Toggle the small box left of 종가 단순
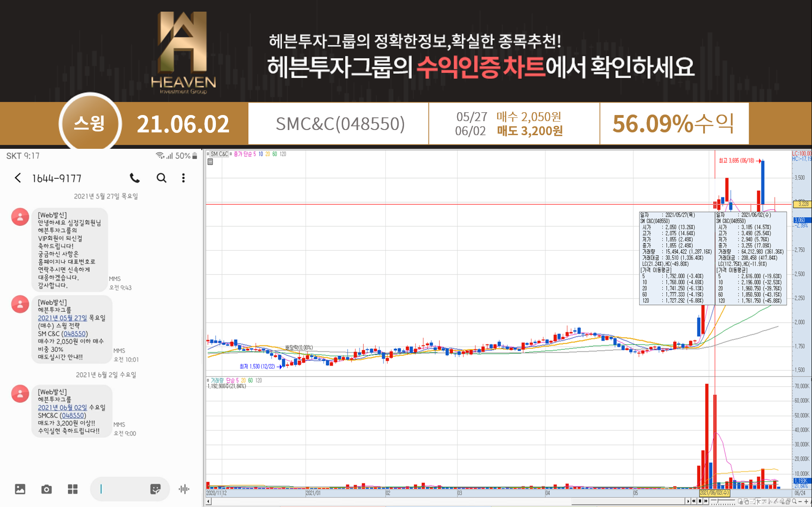The height and width of the screenshot is (507, 812). [x=231, y=154]
